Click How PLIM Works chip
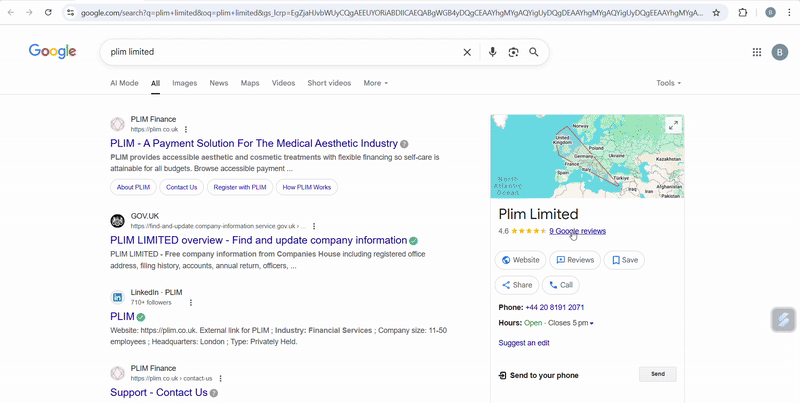 (307, 187)
